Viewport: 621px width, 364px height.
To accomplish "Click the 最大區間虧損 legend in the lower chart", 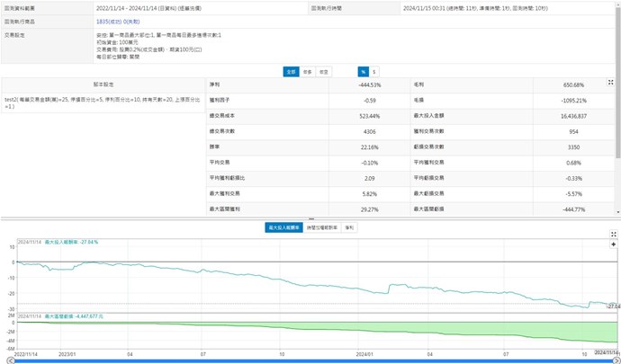I will click(x=76, y=316).
